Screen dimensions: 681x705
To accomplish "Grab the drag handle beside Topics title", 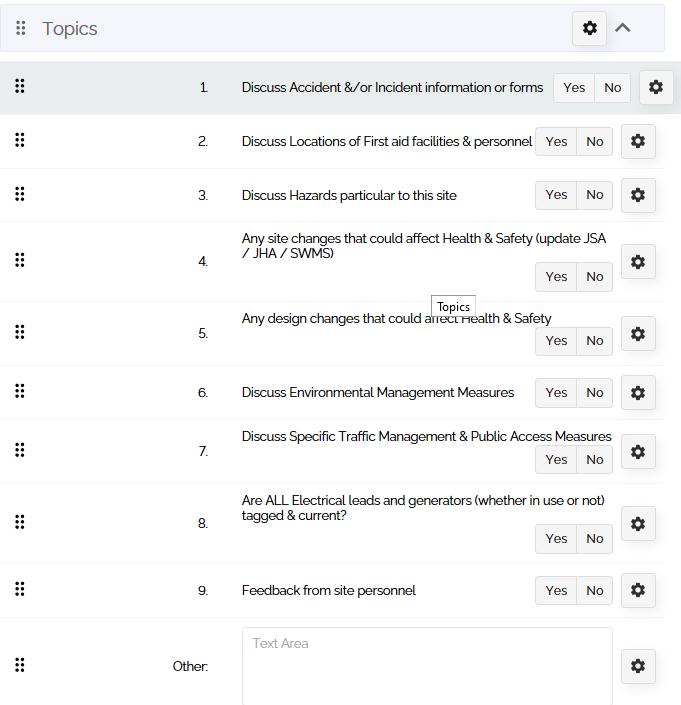I will coord(21,28).
